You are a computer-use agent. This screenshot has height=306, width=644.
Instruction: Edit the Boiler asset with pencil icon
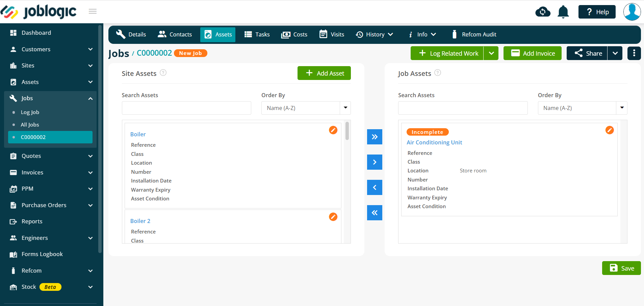[333, 130]
